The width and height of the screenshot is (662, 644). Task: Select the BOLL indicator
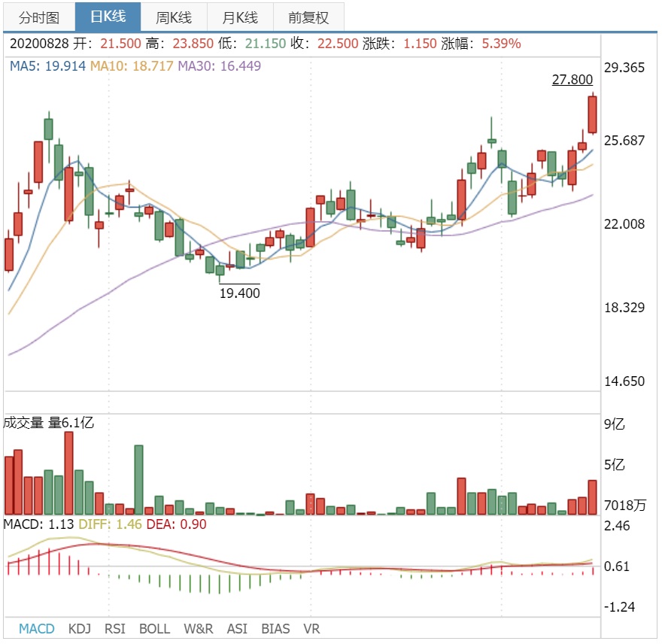[x=154, y=629]
